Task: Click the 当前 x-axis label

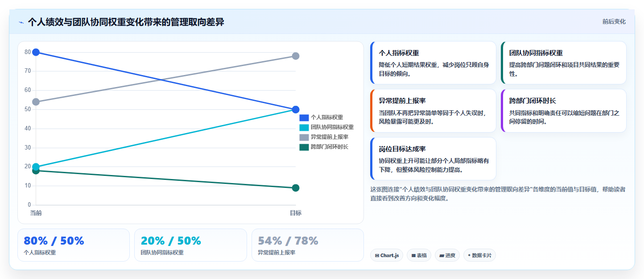Action: click(36, 213)
